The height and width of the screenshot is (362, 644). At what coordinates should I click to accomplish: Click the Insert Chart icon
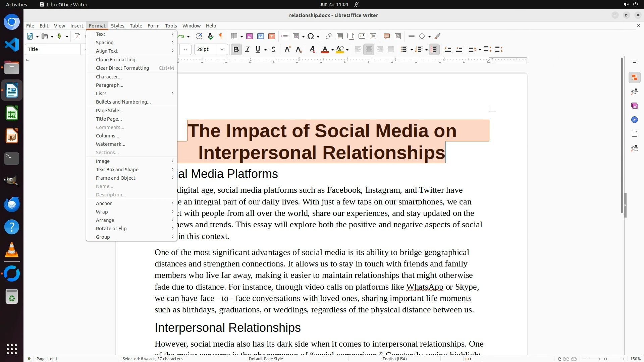pyautogui.click(x=261, y=36)
